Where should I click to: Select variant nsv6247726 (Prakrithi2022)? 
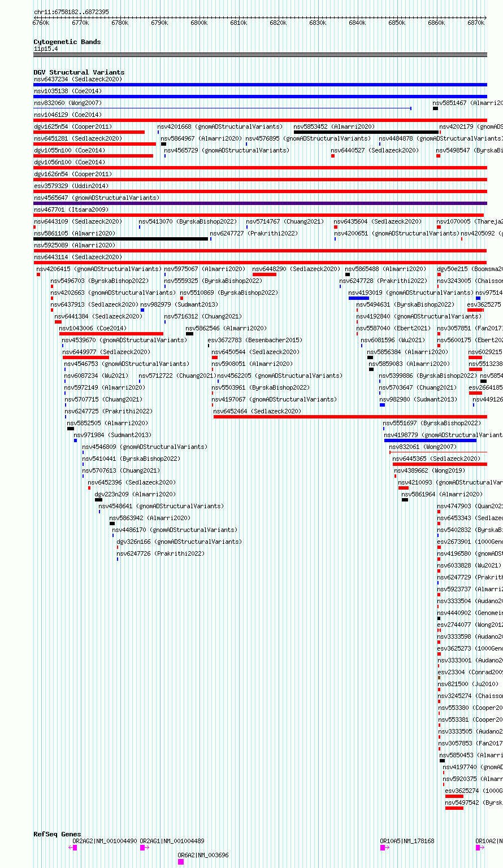tap(161, 553)
